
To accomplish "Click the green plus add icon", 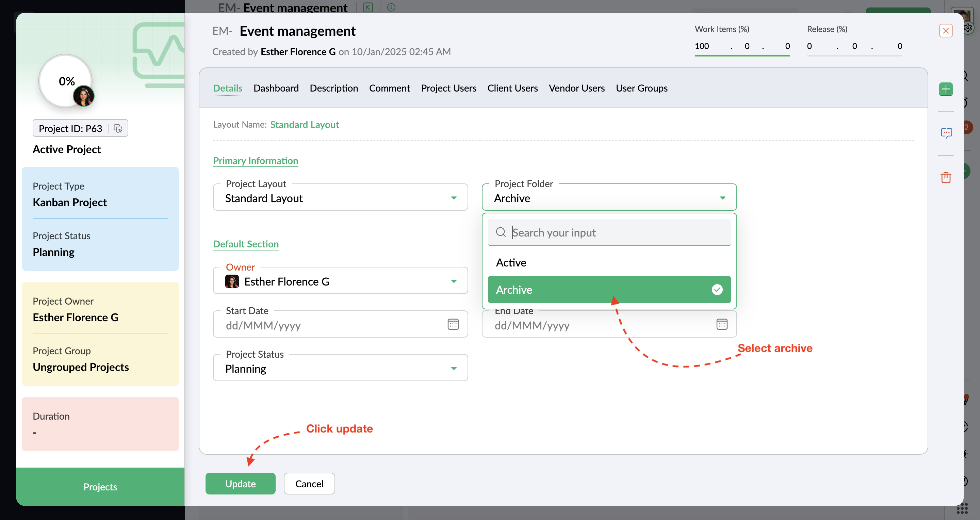I will (945, 90).
